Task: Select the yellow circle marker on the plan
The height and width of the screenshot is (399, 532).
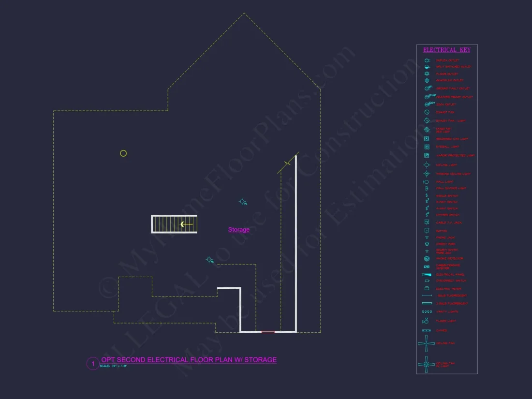Action: (123, 153)
